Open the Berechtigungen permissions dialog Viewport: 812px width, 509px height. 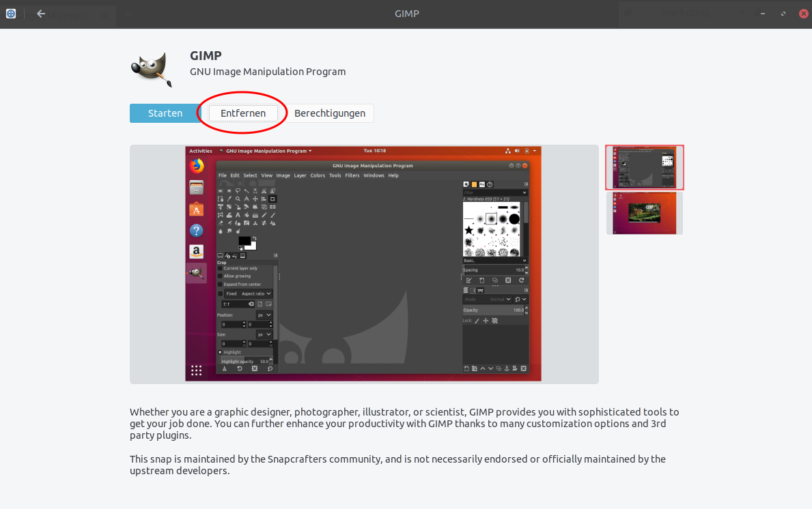330,113
